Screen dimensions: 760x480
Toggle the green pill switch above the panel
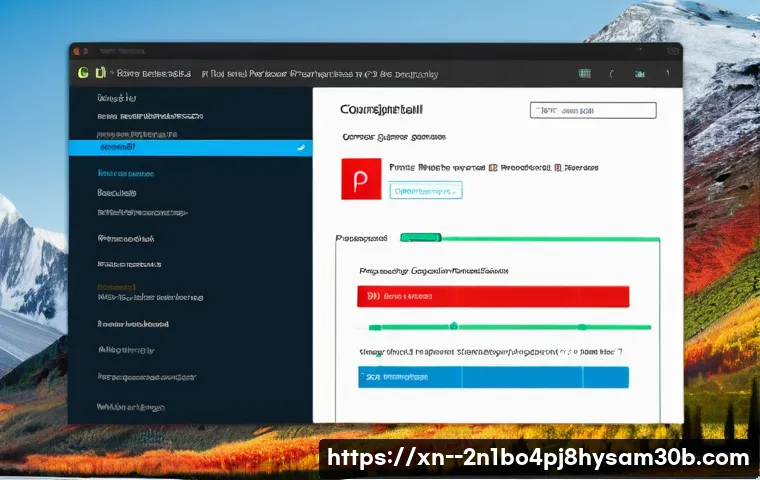[x=420, y=238]
